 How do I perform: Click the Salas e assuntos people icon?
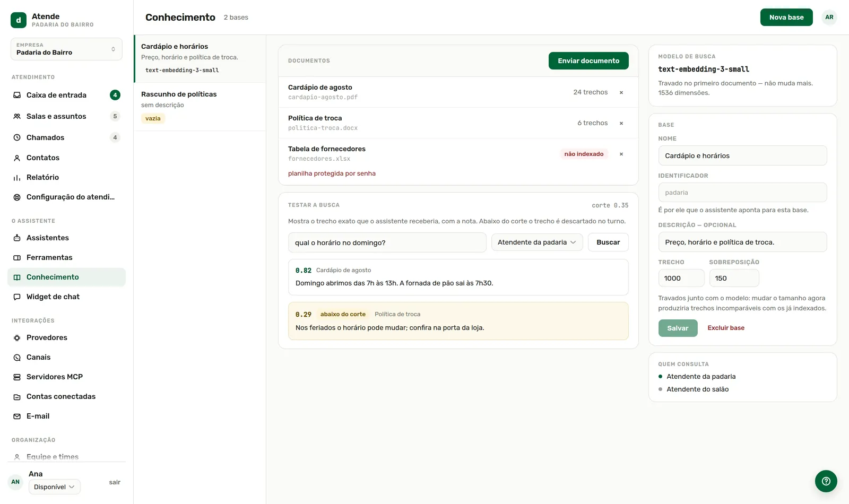(17, 116)
